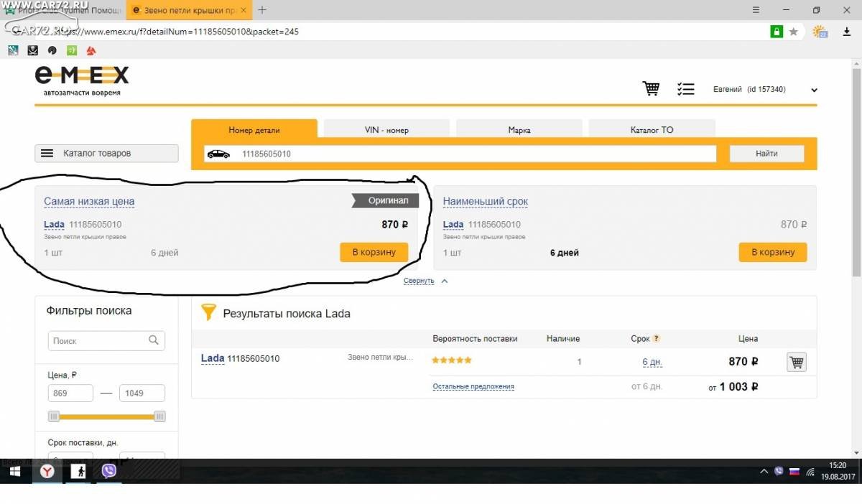Click the part number search field

point(460,154)
